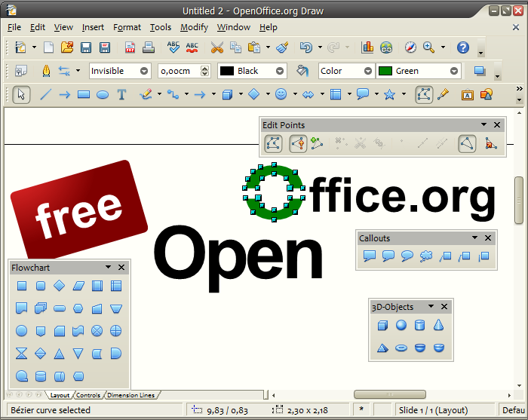This screenshot has height=420, width=528.
Task: Open the Tools menu
Action: pos(161,27)
